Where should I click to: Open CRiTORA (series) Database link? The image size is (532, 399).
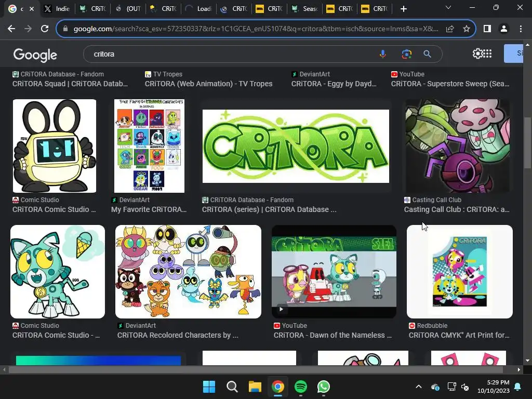269,210
